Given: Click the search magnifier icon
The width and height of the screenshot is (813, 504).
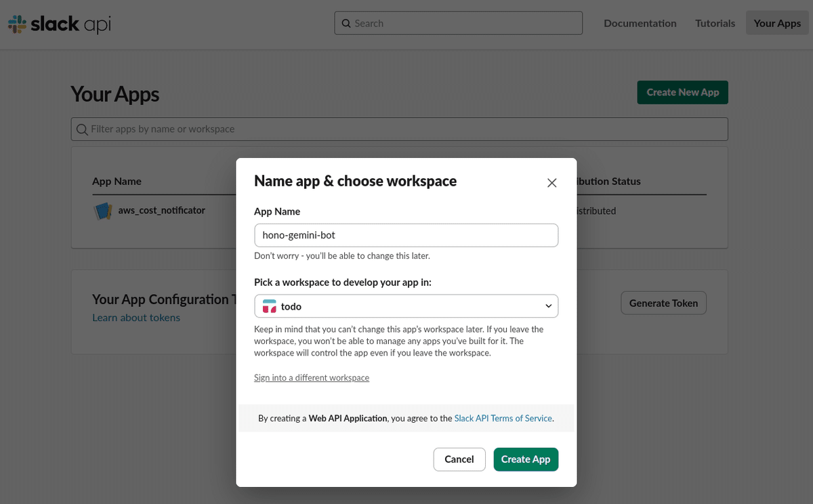Looking at the screenshot, I should pos(346,22).
